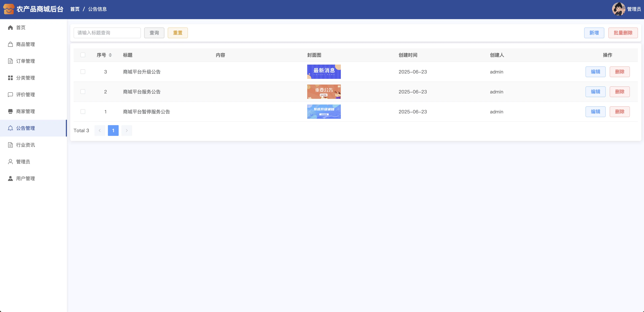Click 首页 in the breadcrumb
Screen dimensions: 644x312
[75, 9]
